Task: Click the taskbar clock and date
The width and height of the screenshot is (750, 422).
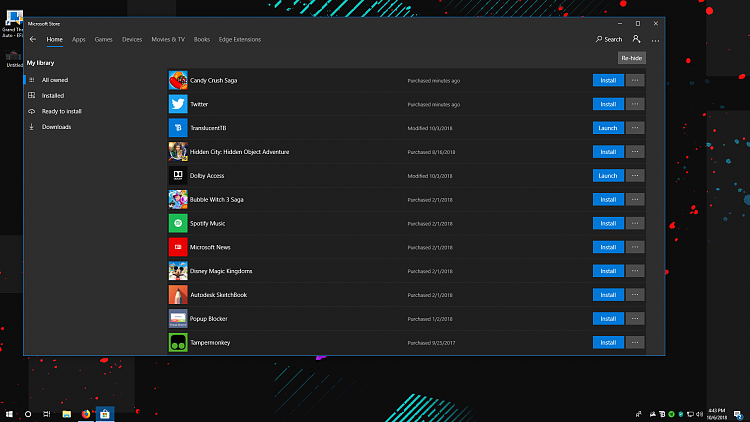Action: pyautogui.click(x=717, y=414)
